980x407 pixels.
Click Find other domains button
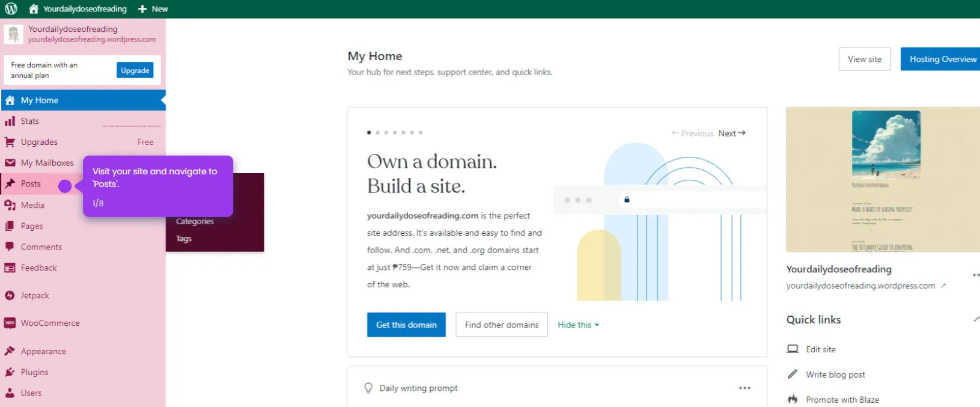[502, 325]
